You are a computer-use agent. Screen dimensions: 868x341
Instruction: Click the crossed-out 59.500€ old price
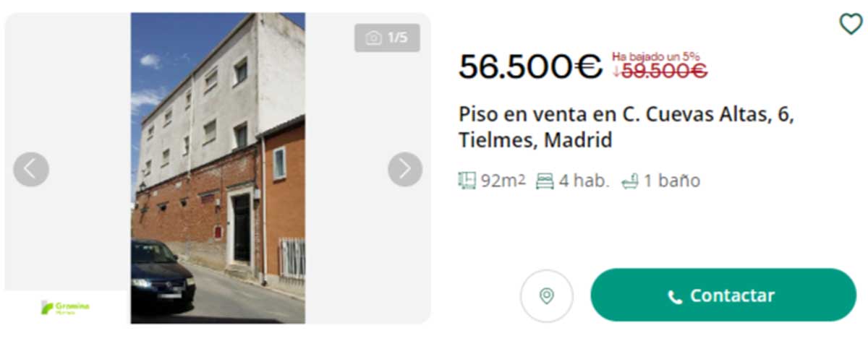[665, 71]
